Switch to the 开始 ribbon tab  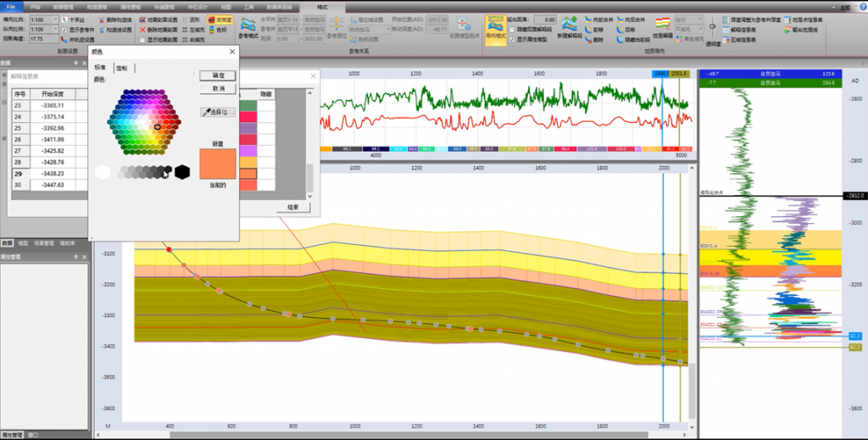(x=36, y=7)
